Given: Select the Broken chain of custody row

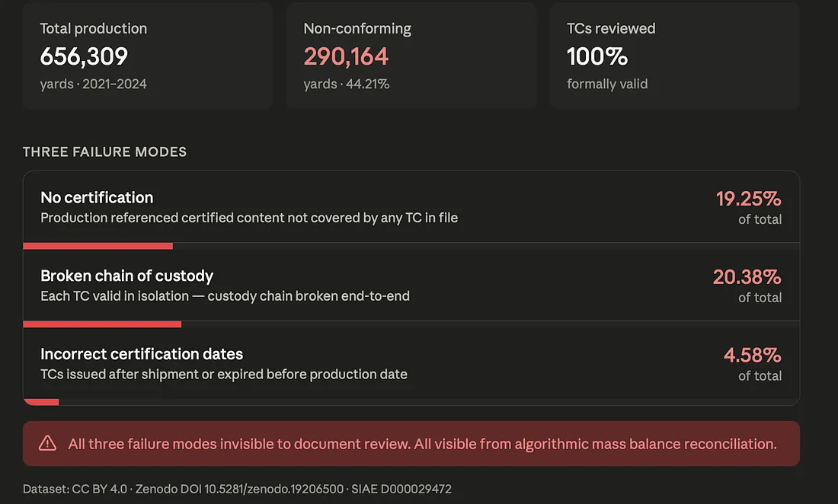Looking at the screenshot, I should pos(411,285).
